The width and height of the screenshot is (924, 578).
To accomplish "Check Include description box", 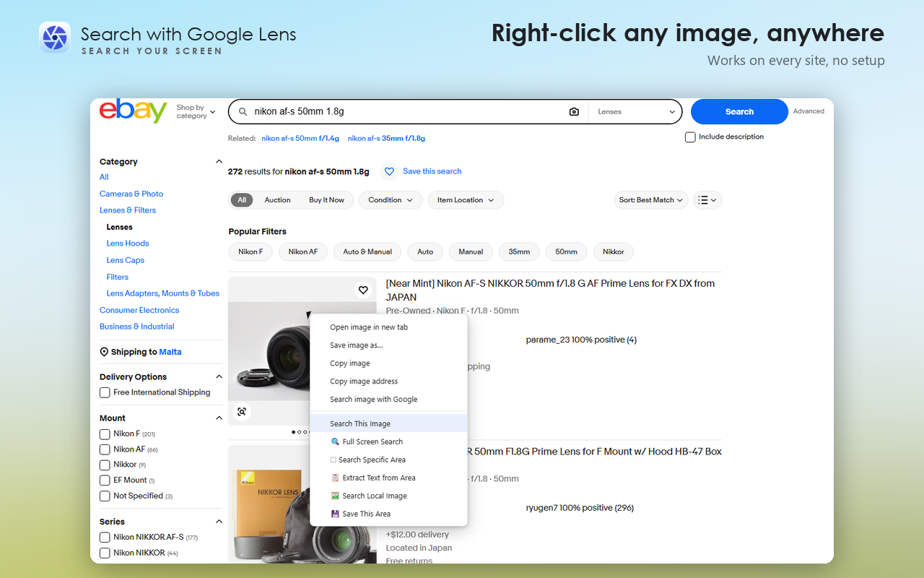I will [690, 137].
